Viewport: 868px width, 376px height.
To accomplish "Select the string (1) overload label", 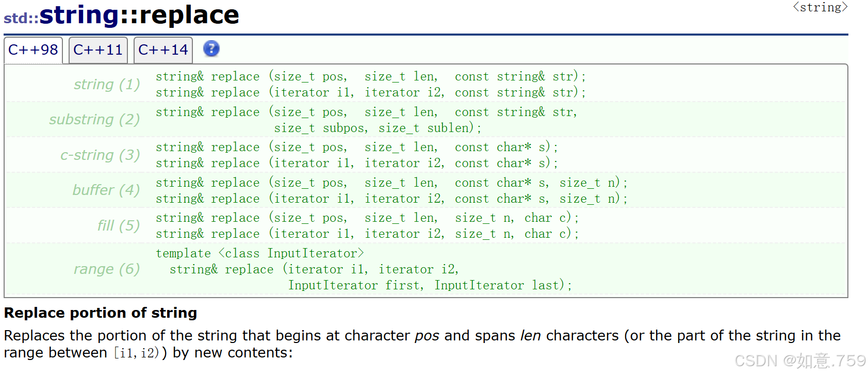I will coord(107,84).
